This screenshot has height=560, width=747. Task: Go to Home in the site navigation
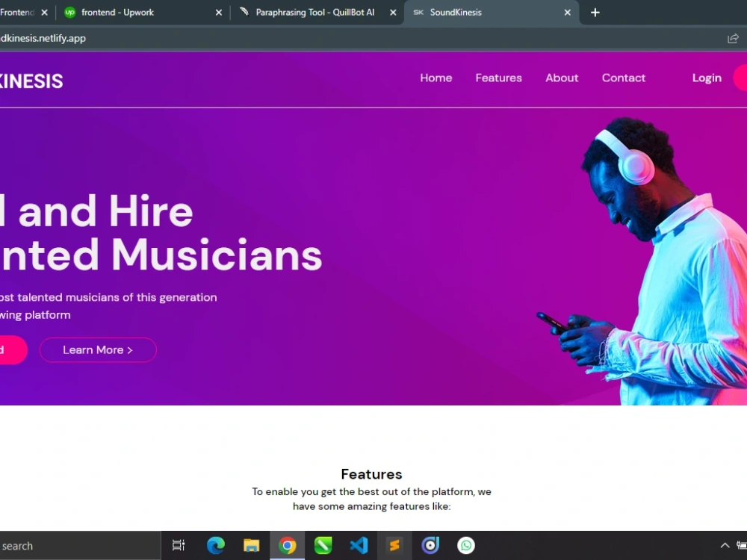click(x=436, y=78)
